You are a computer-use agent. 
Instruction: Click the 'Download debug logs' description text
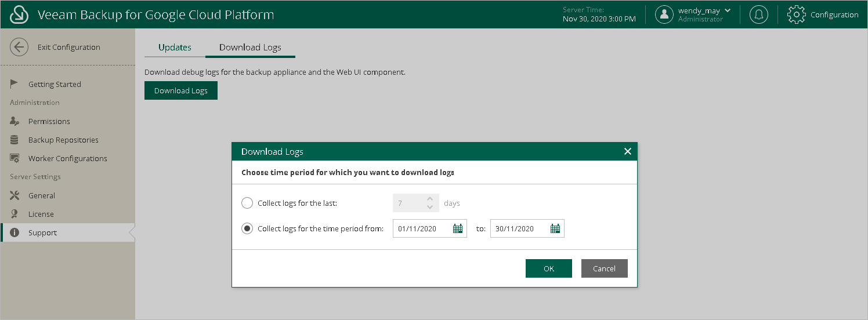click(275, 72)
